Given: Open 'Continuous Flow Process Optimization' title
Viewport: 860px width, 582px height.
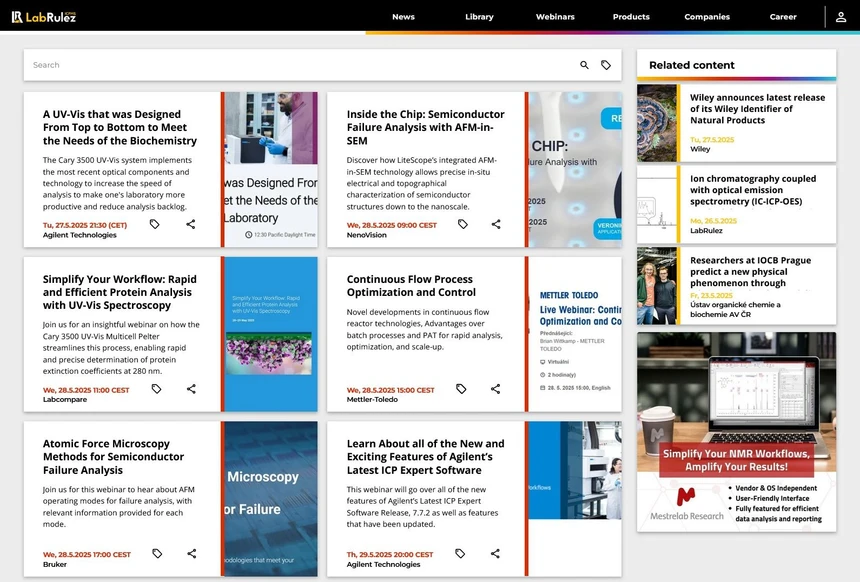Looking at the screenshot, I should click(x=411, y=286).
